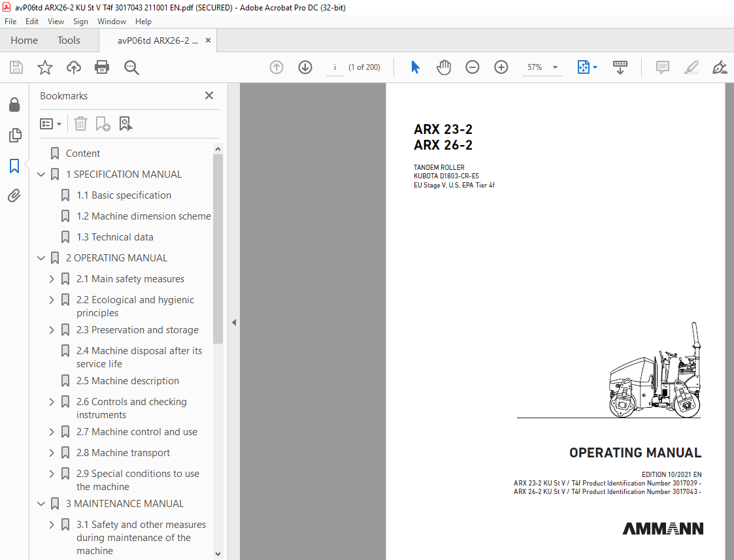Expand 2.3 Preservation and storage
Screen dimensions: 734x560
(x=52, y=330)
